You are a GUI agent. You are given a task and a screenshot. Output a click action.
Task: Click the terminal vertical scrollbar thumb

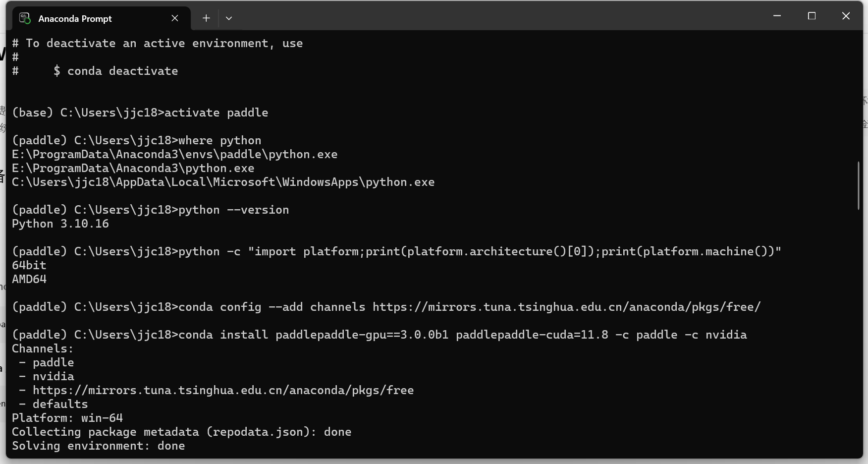point(859,185)
